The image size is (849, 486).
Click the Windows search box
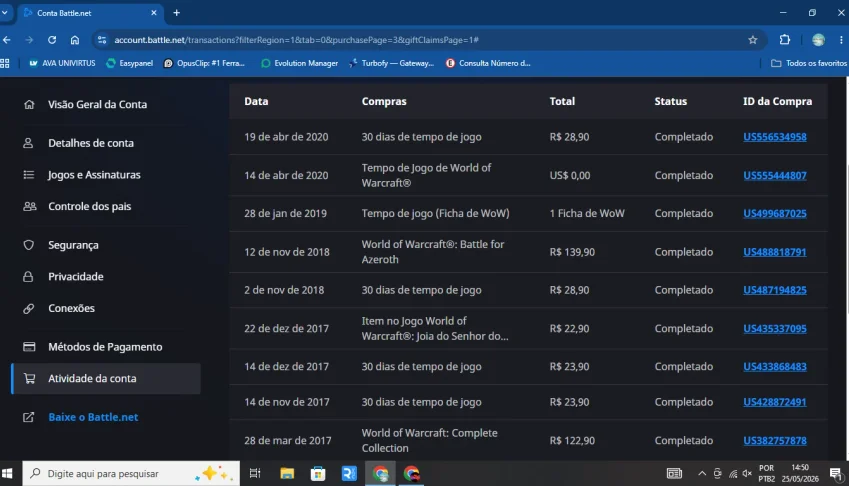[x=131, y=474]
